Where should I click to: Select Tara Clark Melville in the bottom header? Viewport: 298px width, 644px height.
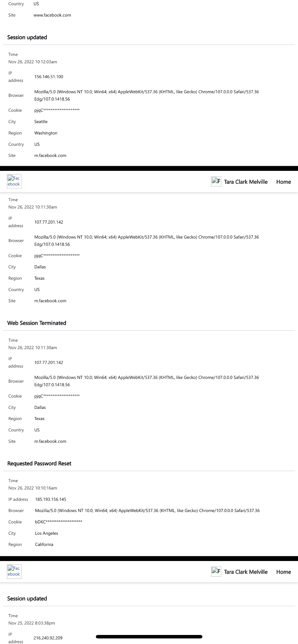click(x=246, y=572)
